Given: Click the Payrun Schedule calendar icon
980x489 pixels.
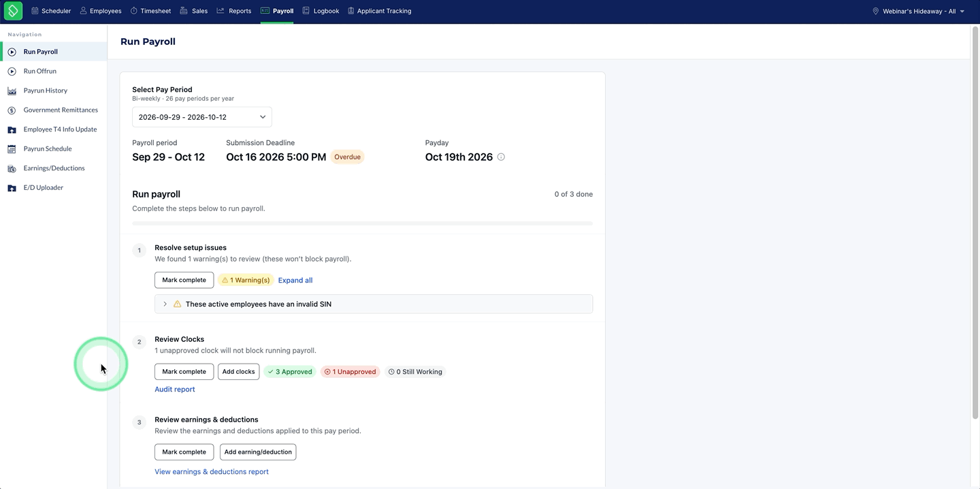Looking at the screenshot, I should (12, 148).
